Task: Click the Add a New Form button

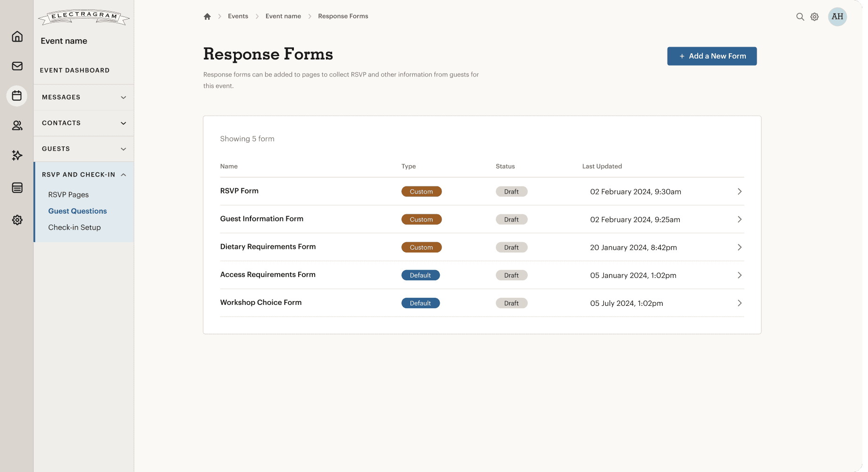Action: pyautogui.click(x=712, y=56)
